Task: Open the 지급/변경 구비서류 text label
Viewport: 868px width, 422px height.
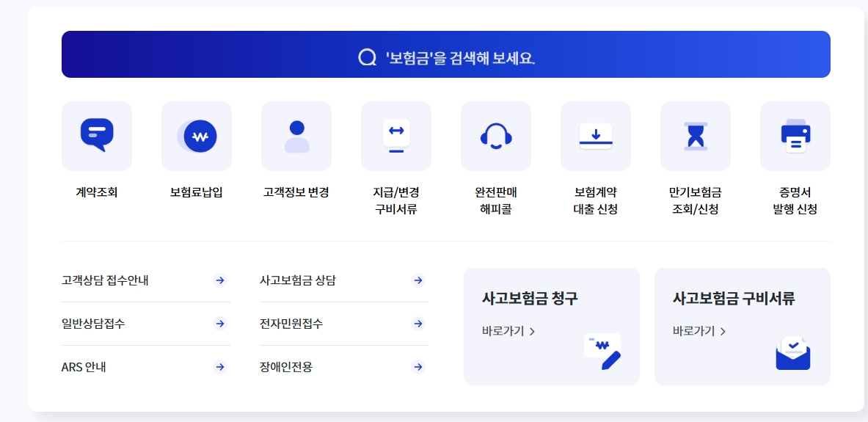Action: tap(396, 201)
